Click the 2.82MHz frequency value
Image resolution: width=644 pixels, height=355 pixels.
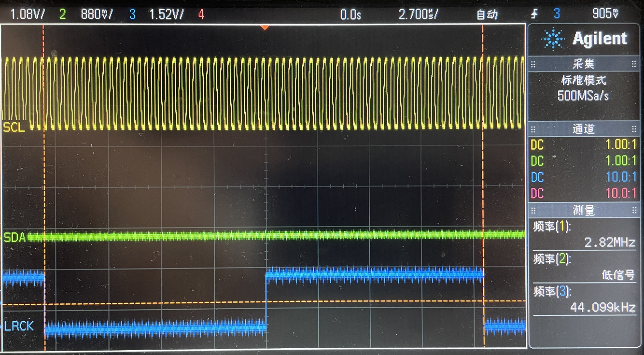(610, 242)
